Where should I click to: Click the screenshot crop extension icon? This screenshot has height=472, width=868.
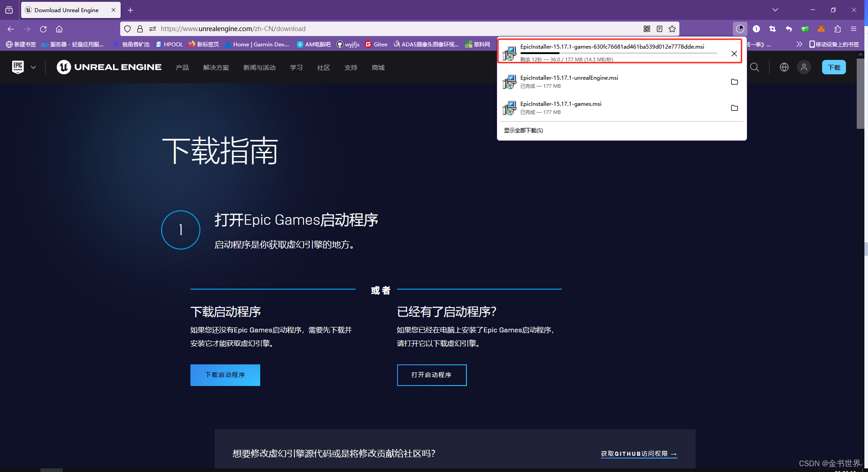(773, 29)
